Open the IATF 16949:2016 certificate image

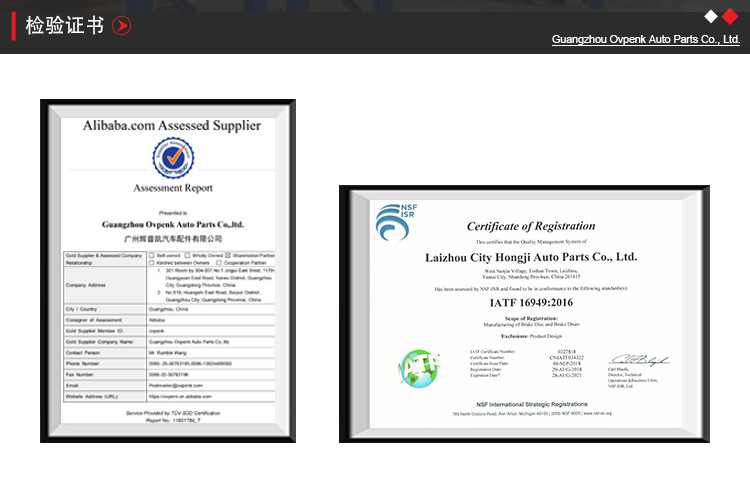coord(524,314)
